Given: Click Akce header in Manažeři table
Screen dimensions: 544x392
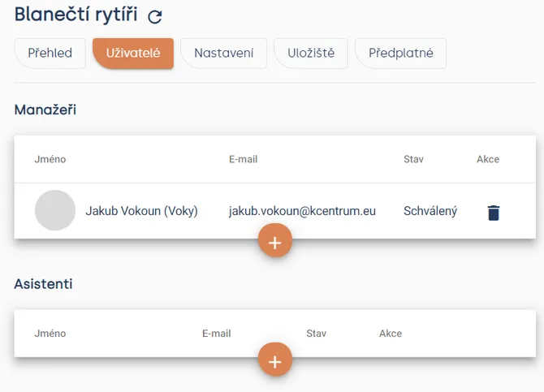Looking at the screenshot, I should pos(488,159).
